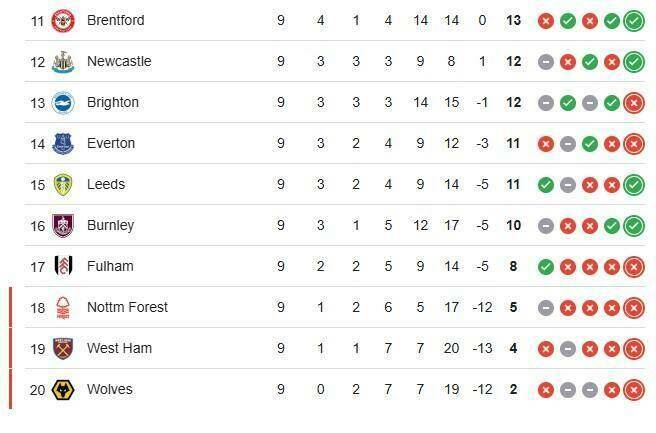The height and width of the screenshot is (433, 656).
Task: Click the Brentford club crest
Action: (63, 20)
